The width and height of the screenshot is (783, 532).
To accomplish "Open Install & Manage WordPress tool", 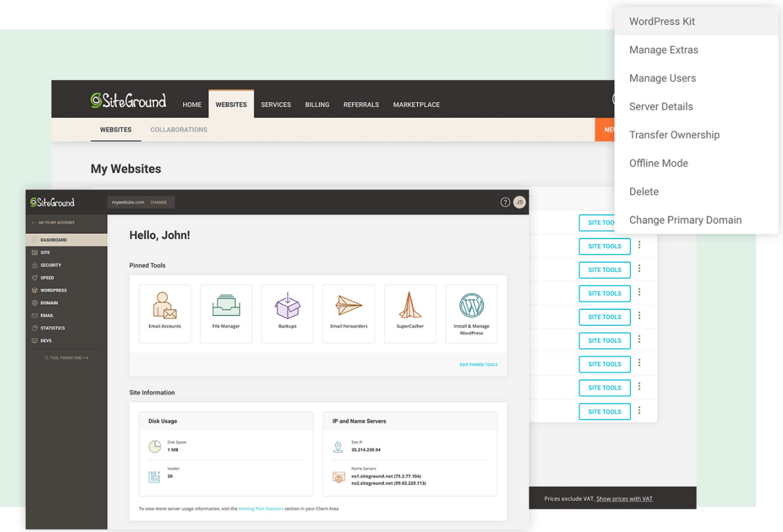I will click(472, 314).
